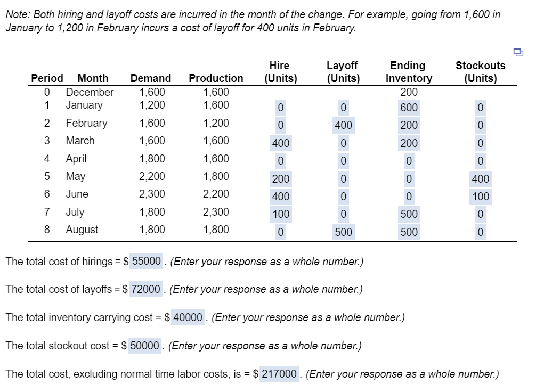Viewport: 544px width, 392px height.
Task: Select August's Stockouts cell showing 0
Action: pos(480,232)
